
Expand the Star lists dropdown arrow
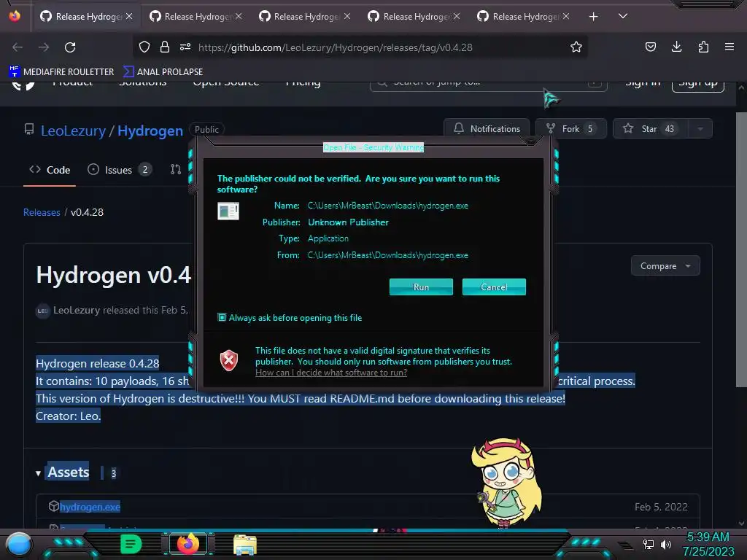tap(700, 128)
